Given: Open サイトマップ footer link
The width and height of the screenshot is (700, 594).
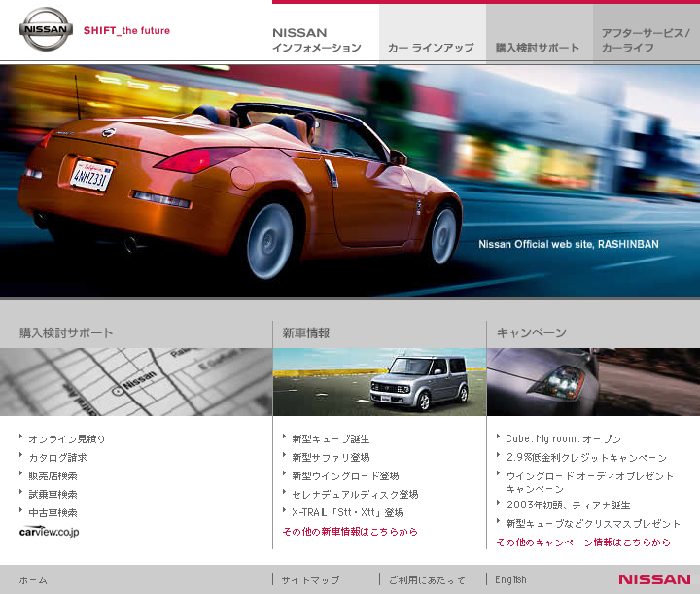Looking at the screenshot, I should click(x=310, y=579).
